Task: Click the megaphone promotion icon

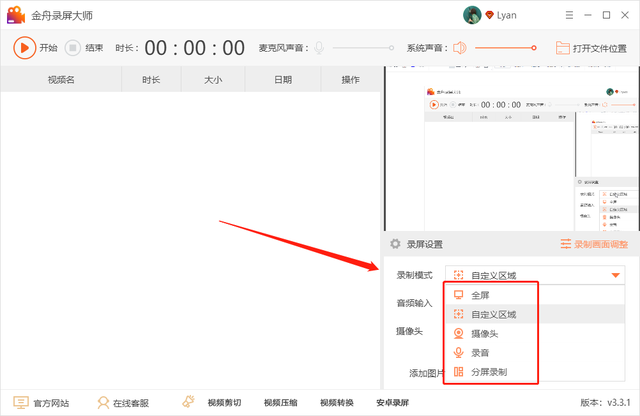Action: pyautogui.click(x=188, y=402)
